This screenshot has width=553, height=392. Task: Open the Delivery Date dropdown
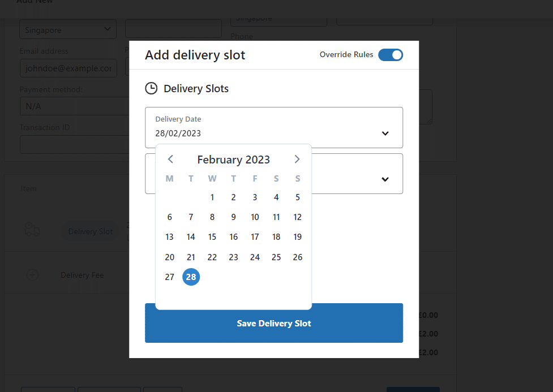(385, 133)
